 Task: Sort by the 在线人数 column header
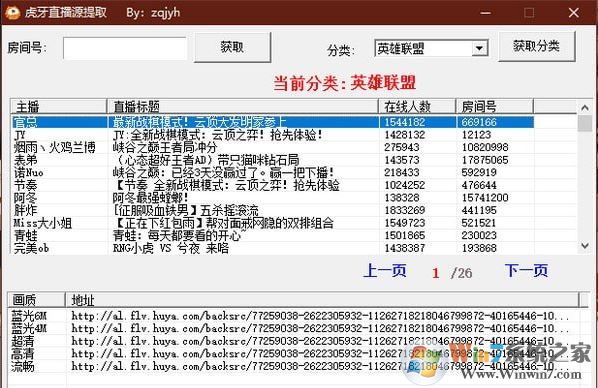[417, 106]
